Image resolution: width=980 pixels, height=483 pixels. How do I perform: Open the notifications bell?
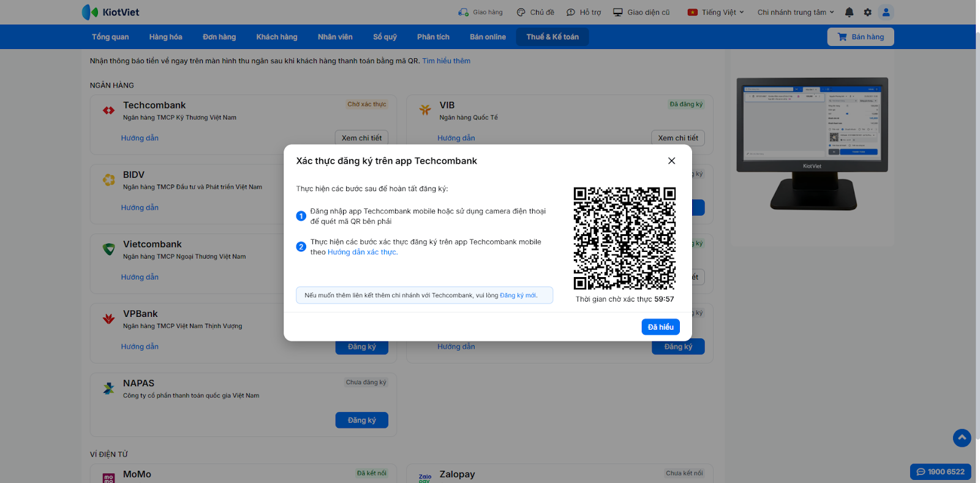pyautogui.click(x=849, y=12)
